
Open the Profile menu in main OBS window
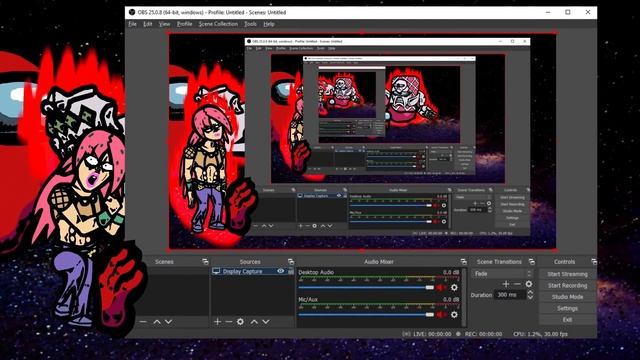pyautogui.click(x=184, y=24)
